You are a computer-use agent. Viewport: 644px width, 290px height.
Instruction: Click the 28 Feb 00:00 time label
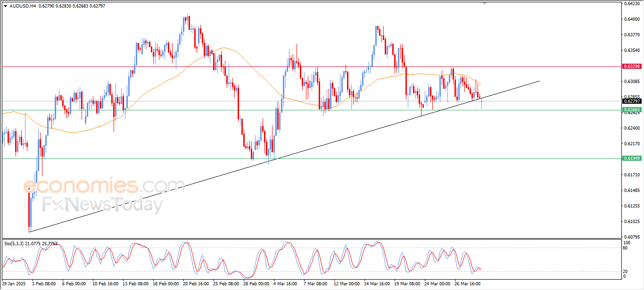point(256,284)
